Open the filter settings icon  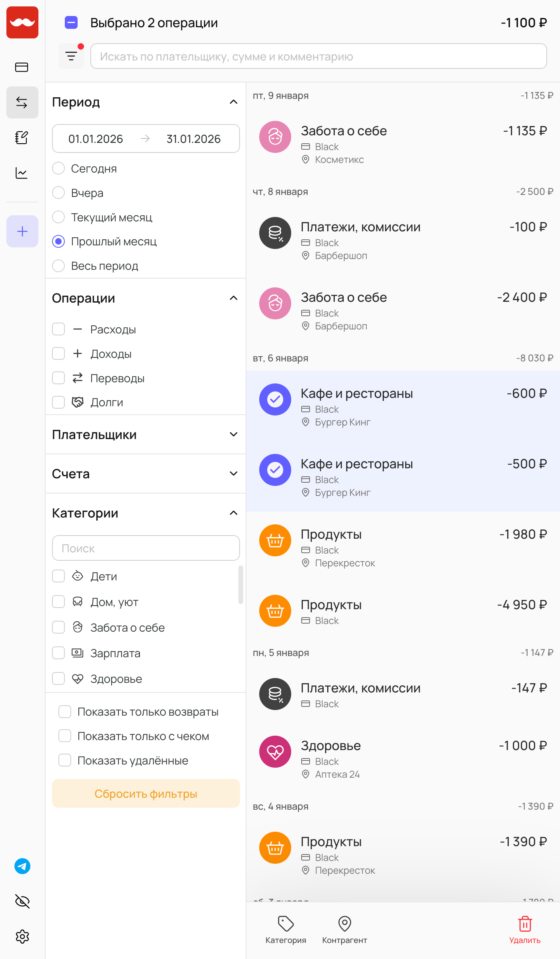(x=71, y=56)
